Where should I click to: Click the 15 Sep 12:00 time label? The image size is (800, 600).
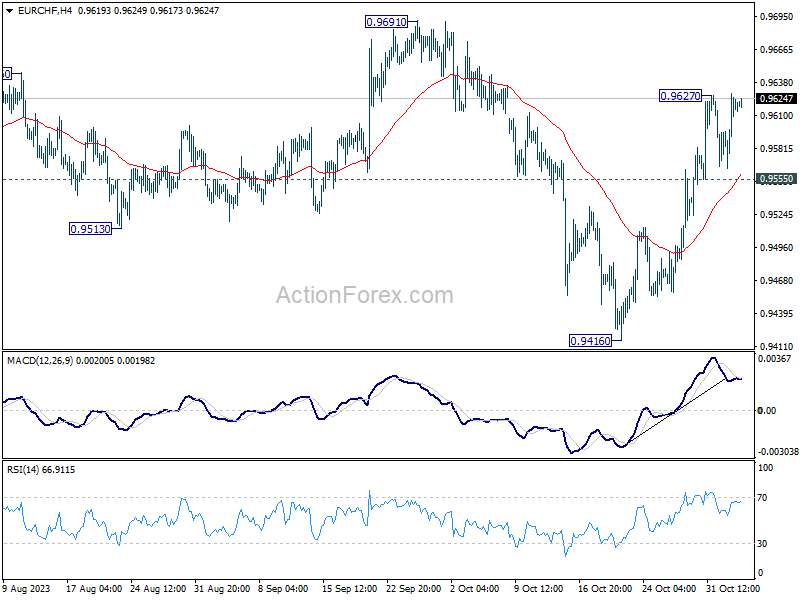click(x=349, y=589)
